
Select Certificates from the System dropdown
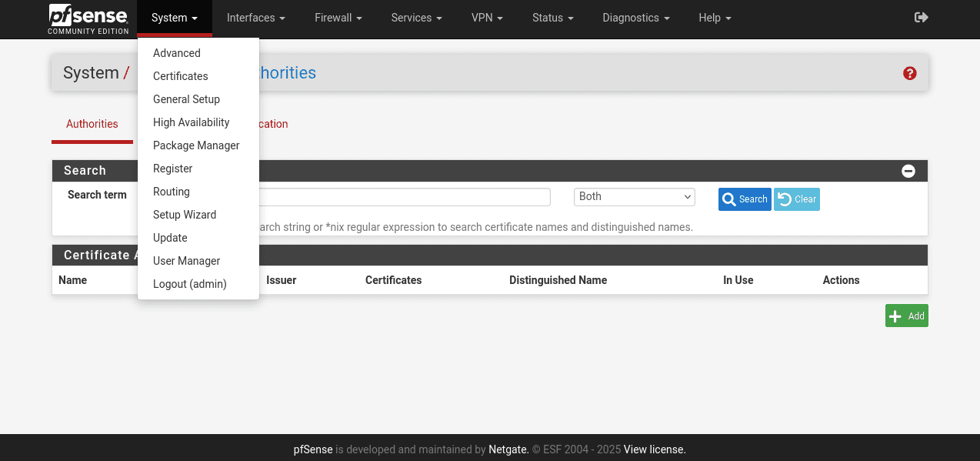(x=180, y=76)
